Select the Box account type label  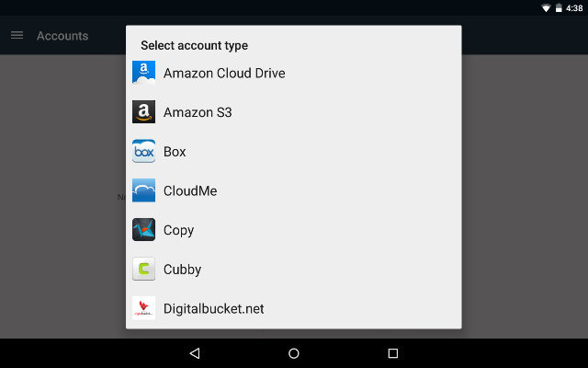175,152
